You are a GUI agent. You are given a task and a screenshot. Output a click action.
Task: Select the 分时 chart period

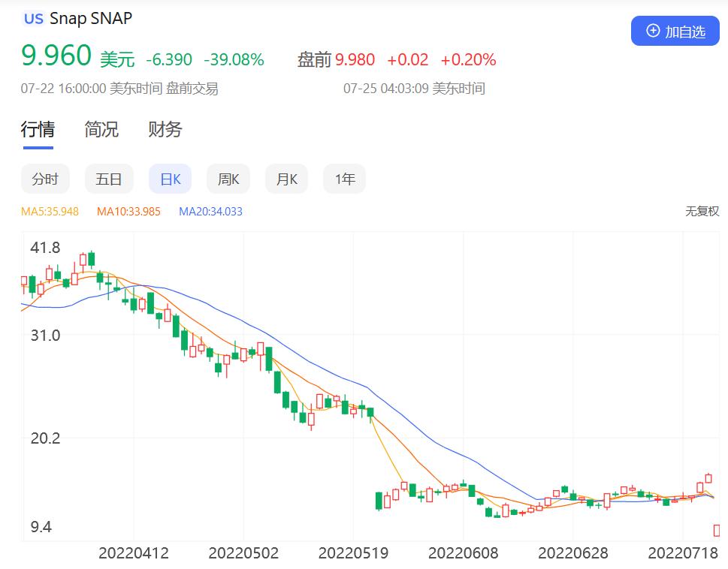tap(45, 179)
